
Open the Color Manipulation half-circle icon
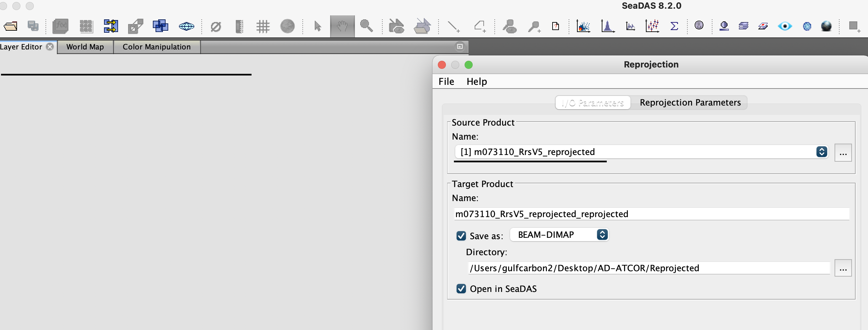click(724, 26)
